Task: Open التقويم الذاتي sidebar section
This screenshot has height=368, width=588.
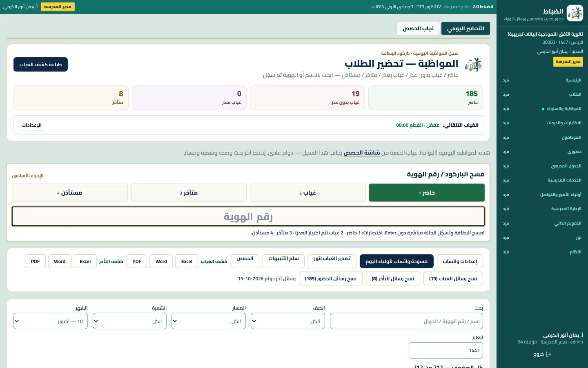Action: tap(542, 223)
